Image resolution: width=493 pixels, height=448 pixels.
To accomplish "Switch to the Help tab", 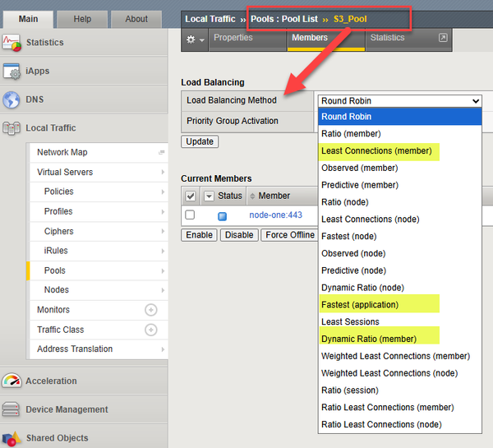I will 82,19.
